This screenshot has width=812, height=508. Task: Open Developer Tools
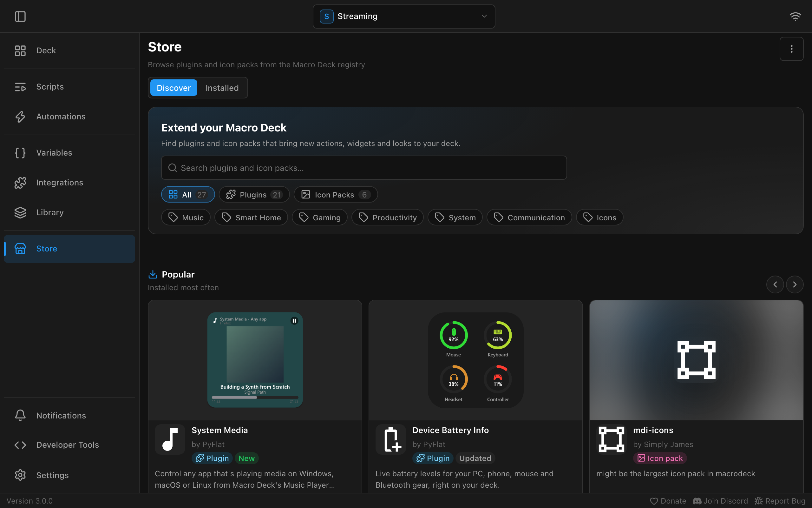tap(69, 445)
